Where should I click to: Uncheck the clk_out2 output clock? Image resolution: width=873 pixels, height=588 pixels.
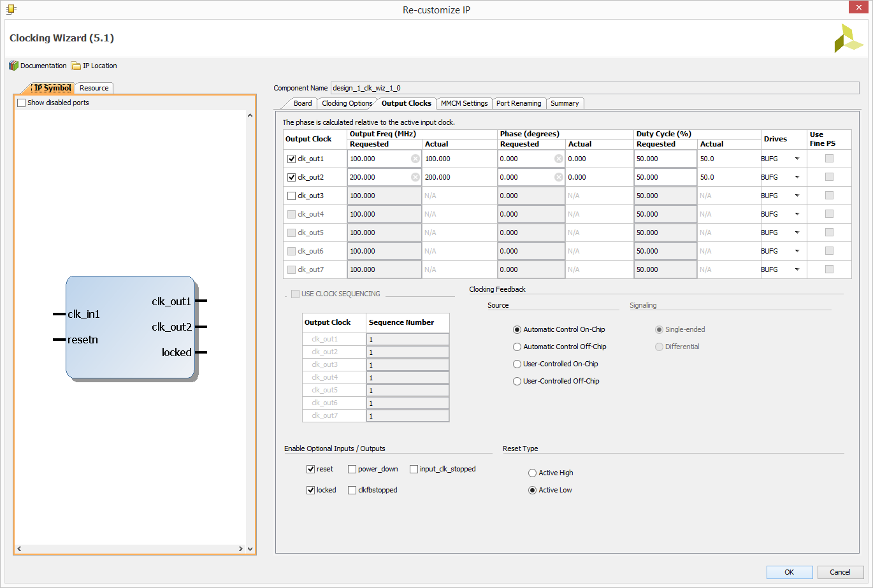pyautogui.click(x=292, y=177)
